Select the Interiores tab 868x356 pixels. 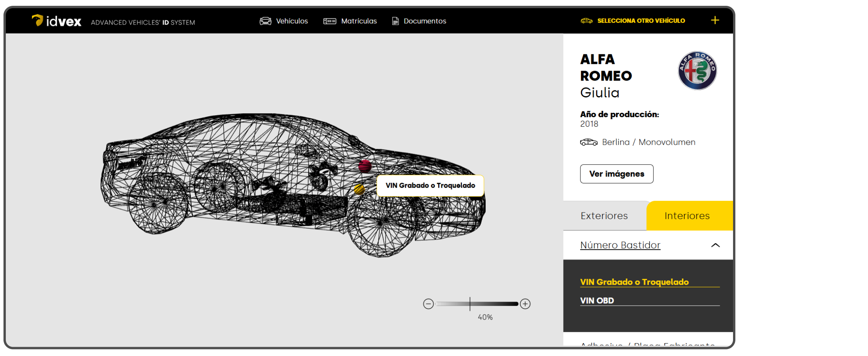687,216
